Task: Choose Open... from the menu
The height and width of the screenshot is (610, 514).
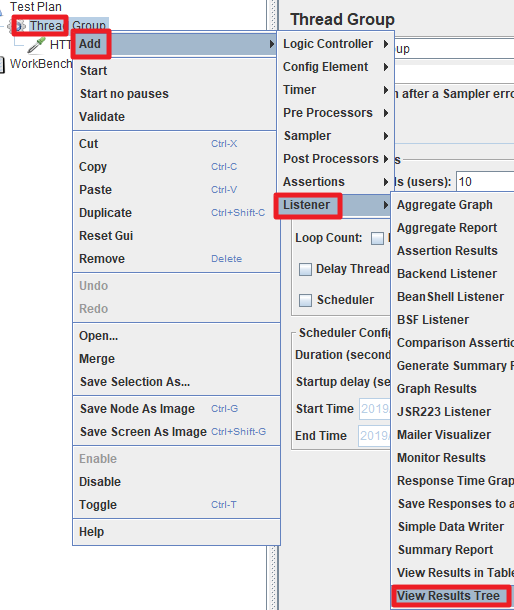Action: (176, 335)
